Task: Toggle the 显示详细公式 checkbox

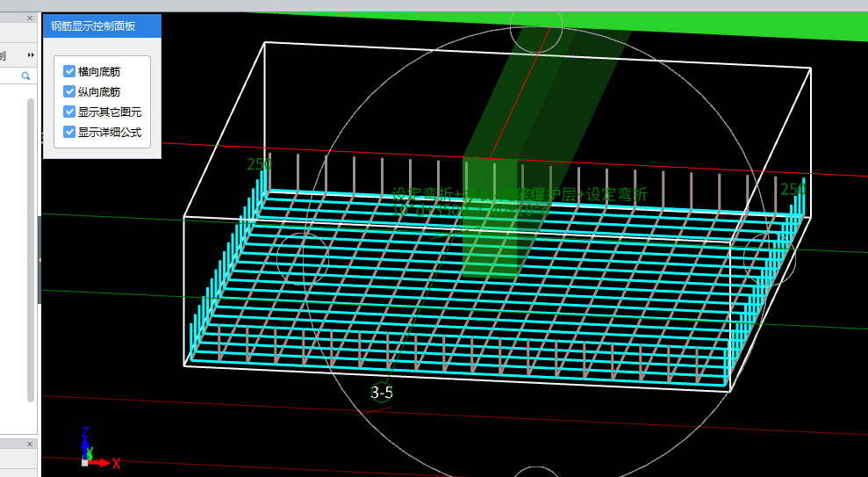Action: pos(69,132)
